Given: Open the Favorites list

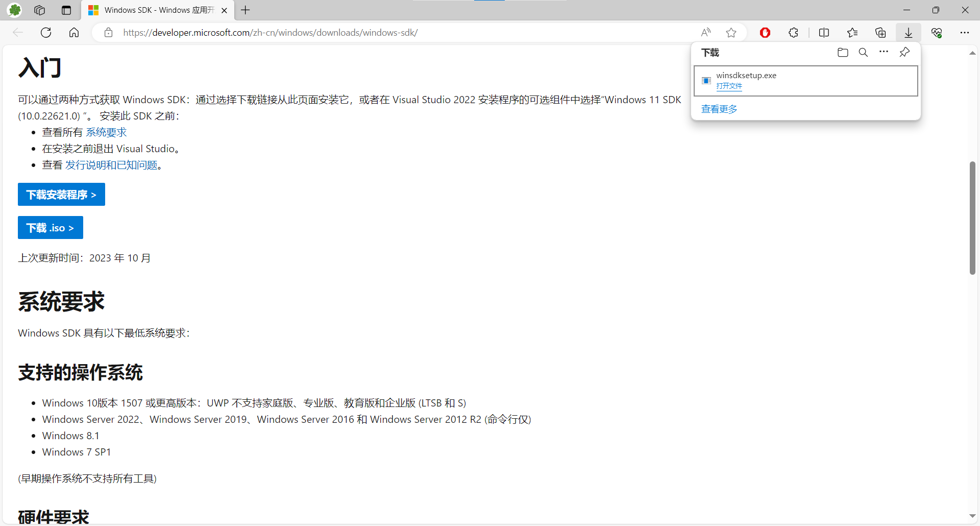Looking at the screenshot, I should point(852,33).
